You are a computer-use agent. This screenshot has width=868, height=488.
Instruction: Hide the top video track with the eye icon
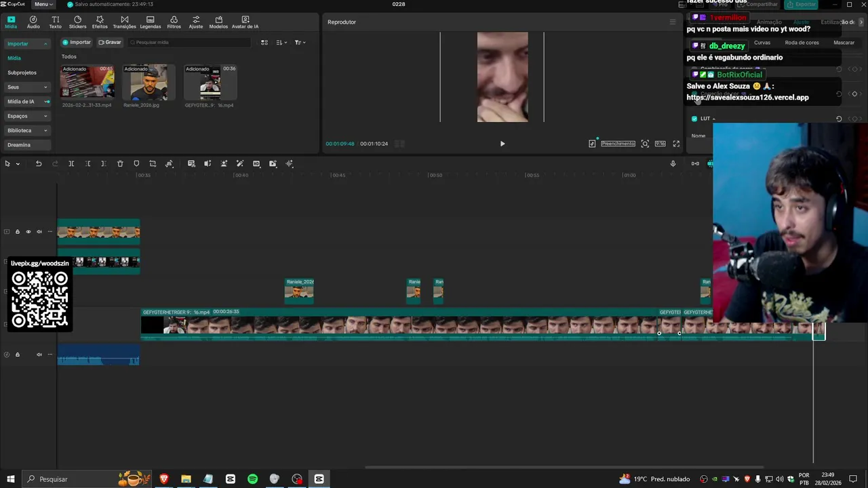click(x=28, y=232)
